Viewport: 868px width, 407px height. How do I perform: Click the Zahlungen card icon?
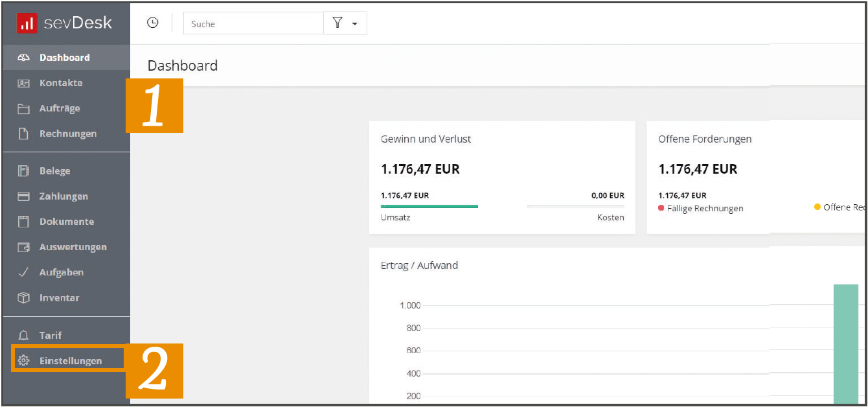(x=24, y=196)
